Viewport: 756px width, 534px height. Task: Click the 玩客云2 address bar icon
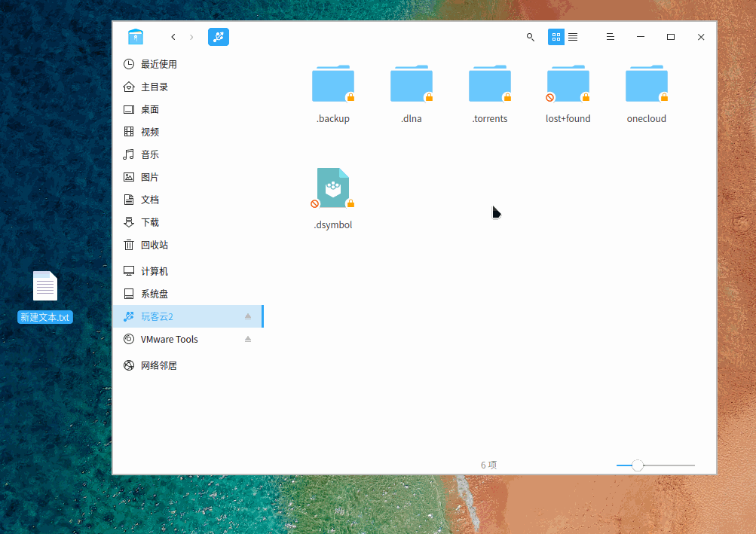[x=219, y=37]
